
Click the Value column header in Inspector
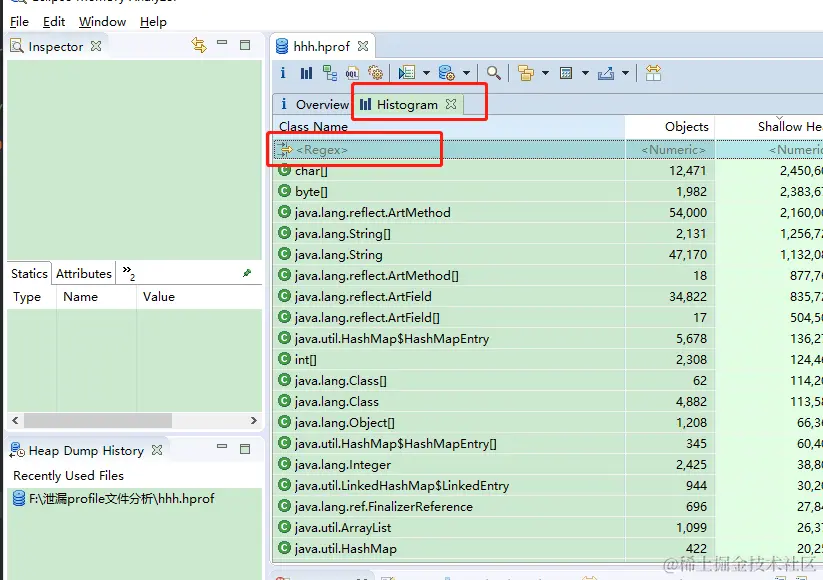(x=199, y=297)
